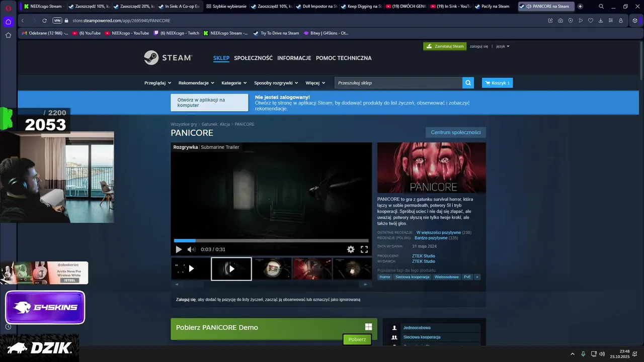Open the ad blocker shield icon

(x=571, y=21)
